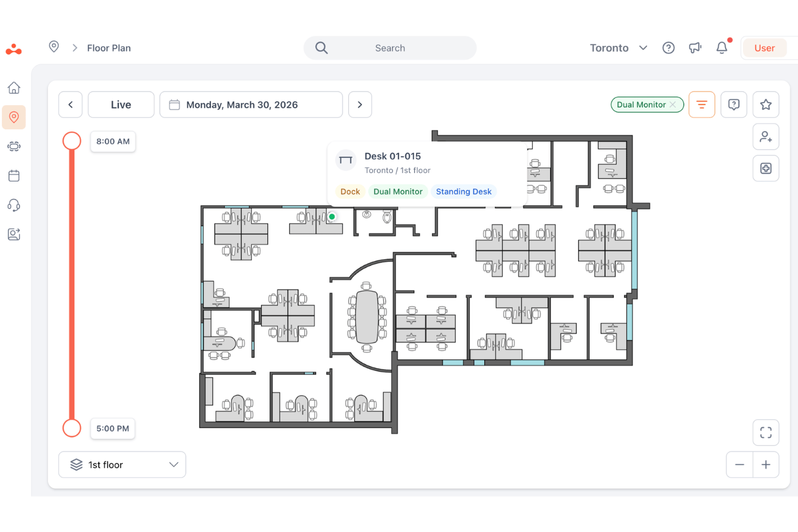Mark floor plan as favorite with star
The width and height of the screenshot is (798, 532).
[766, 105]
